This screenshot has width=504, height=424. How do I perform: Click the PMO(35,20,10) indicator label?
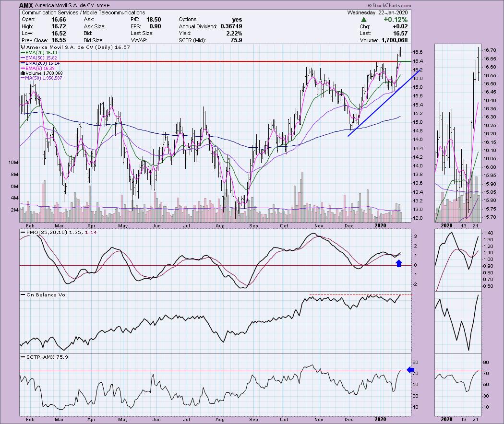[x=59, y=232]
